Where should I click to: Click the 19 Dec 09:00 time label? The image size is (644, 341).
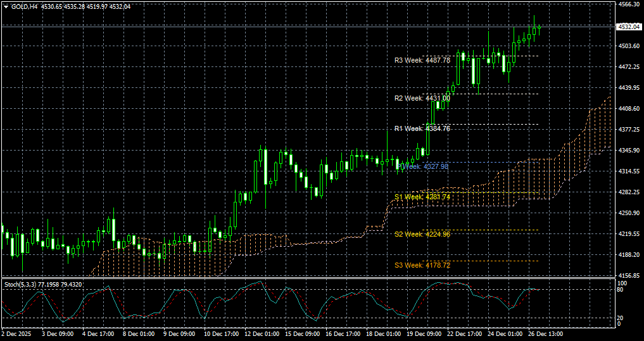424,335
